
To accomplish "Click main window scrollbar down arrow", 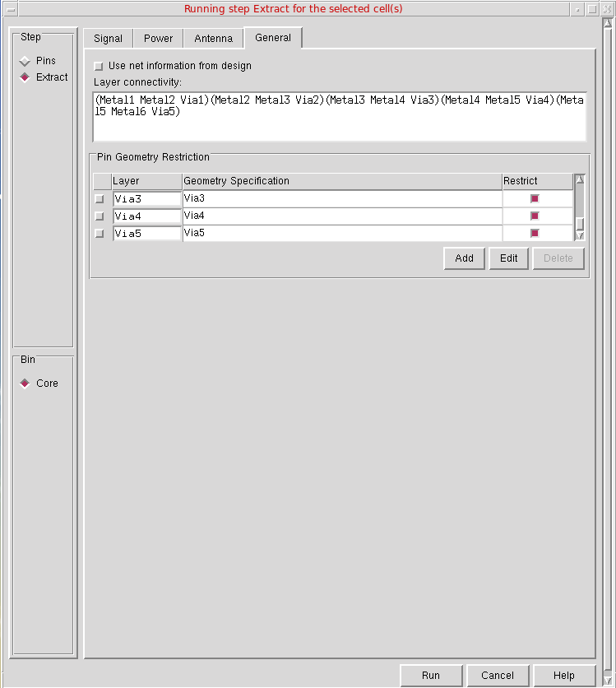I will 608,680.
